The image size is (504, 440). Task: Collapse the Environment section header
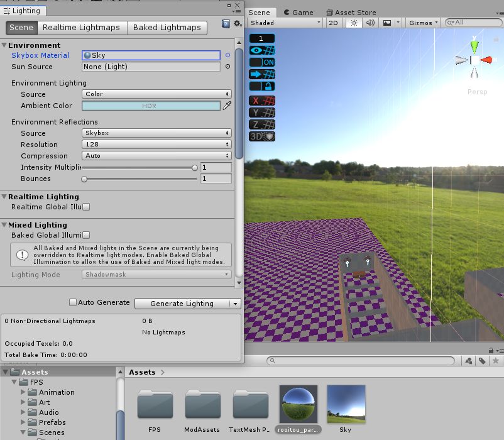click(6, 45)
